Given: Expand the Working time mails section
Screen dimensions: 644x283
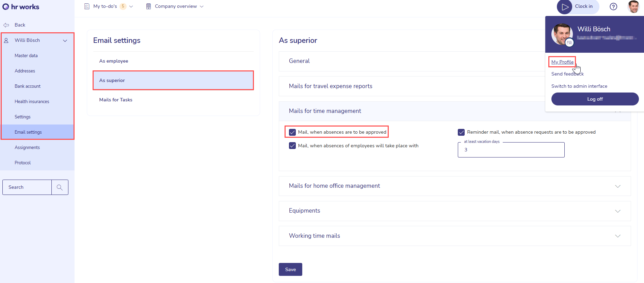Looking at the screenshot, I should (x=617, y=236).
